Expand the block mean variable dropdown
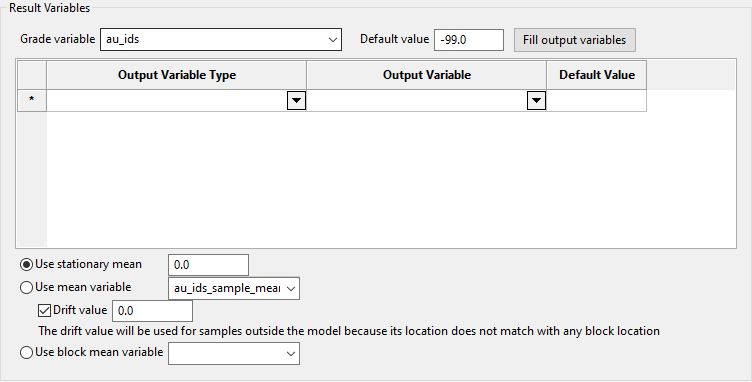Viewport: 752px width, 382px height. (234, 353)
